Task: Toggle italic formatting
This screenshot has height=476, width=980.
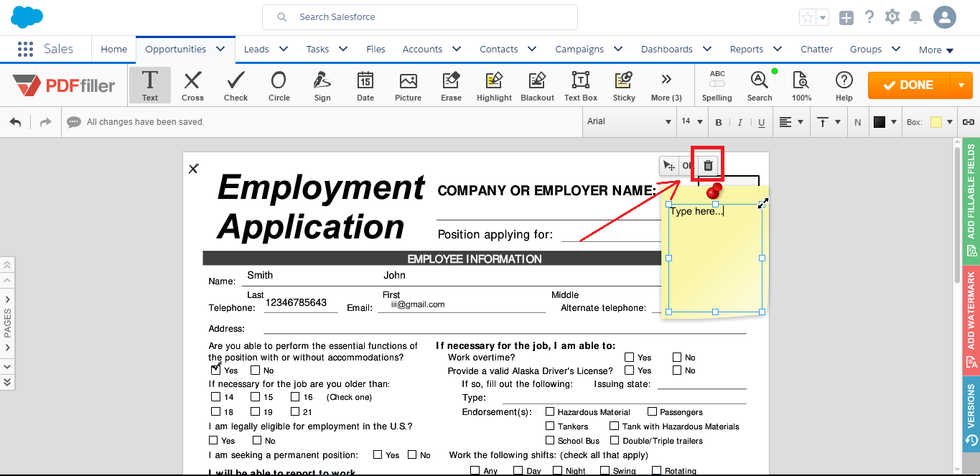Action: pos(739,122)
